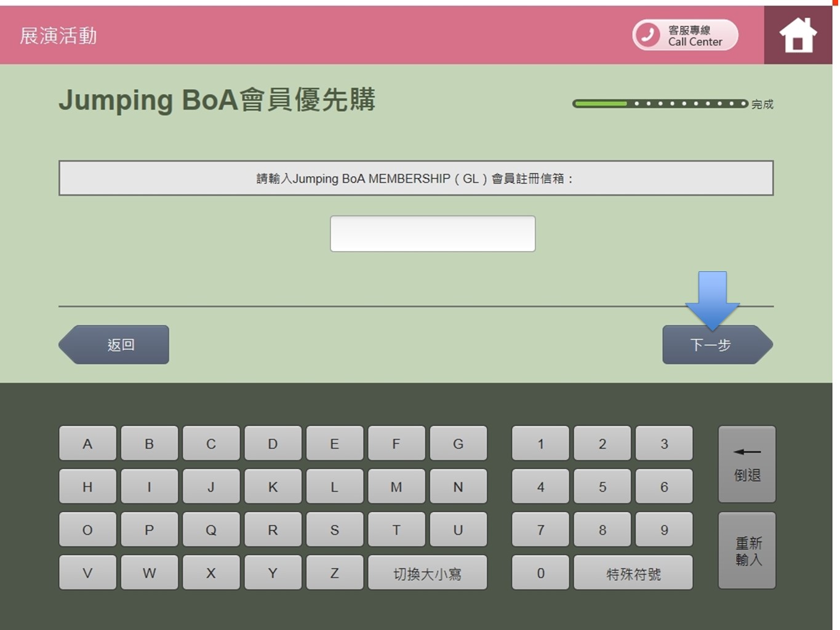Tap the M key
The height and width of the screenshot is (630, 840).
click(396, 487)
